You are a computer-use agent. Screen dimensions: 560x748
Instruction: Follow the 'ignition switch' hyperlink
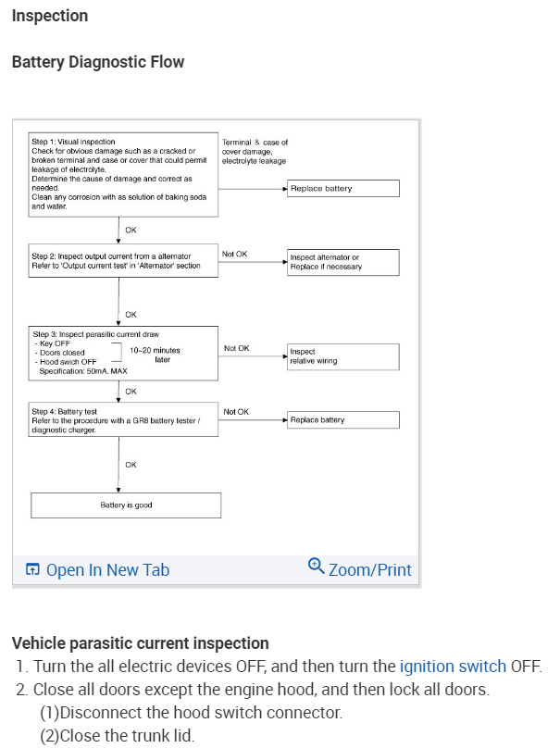click(453, 666)
